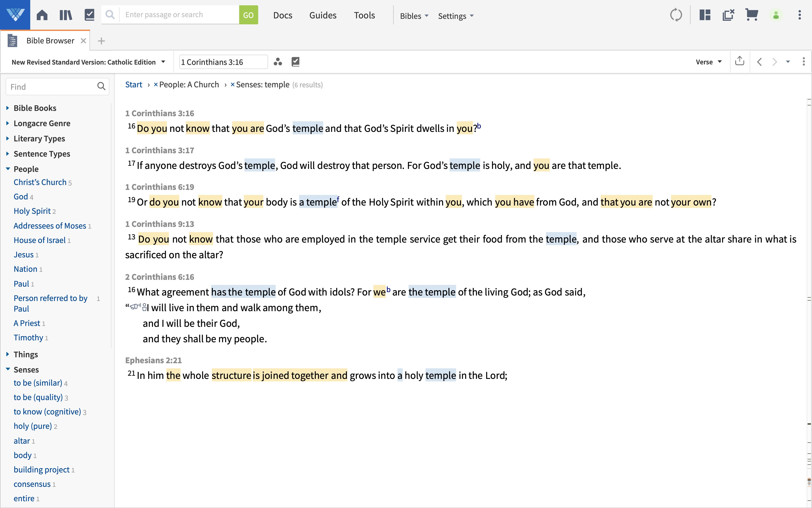Image resolution: width=812 pixels, height=508 pixels.
Task: Click the Start breadcrumb link
Action: (x=134, y=85)
